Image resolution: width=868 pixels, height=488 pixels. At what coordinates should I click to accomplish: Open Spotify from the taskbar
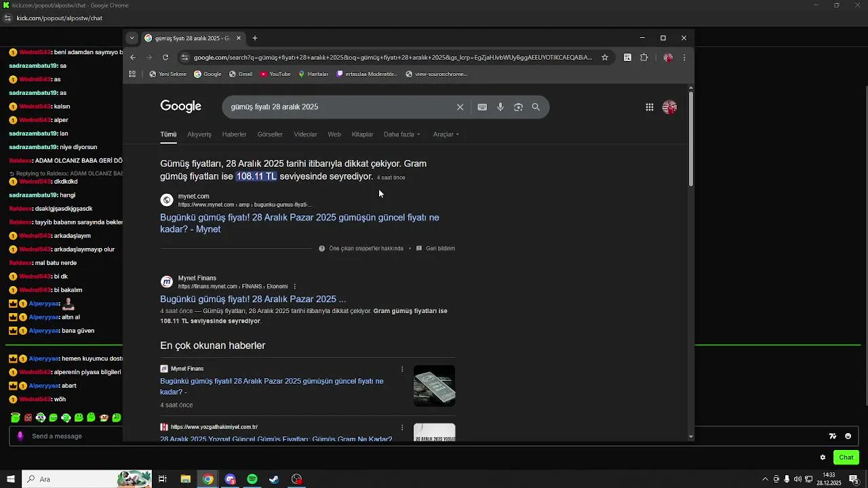pyautogui.click(x=252, y=479)
